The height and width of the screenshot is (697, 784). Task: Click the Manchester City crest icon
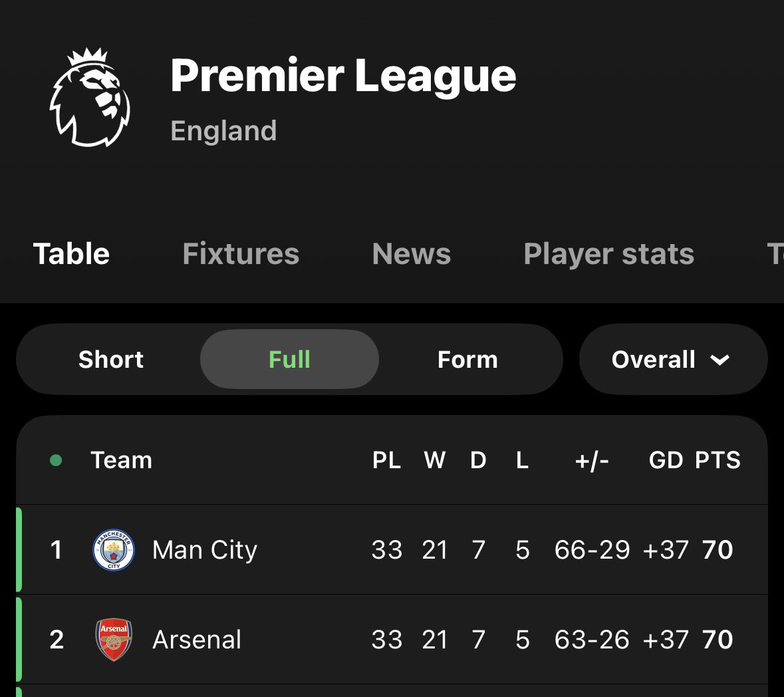point(114,550)
